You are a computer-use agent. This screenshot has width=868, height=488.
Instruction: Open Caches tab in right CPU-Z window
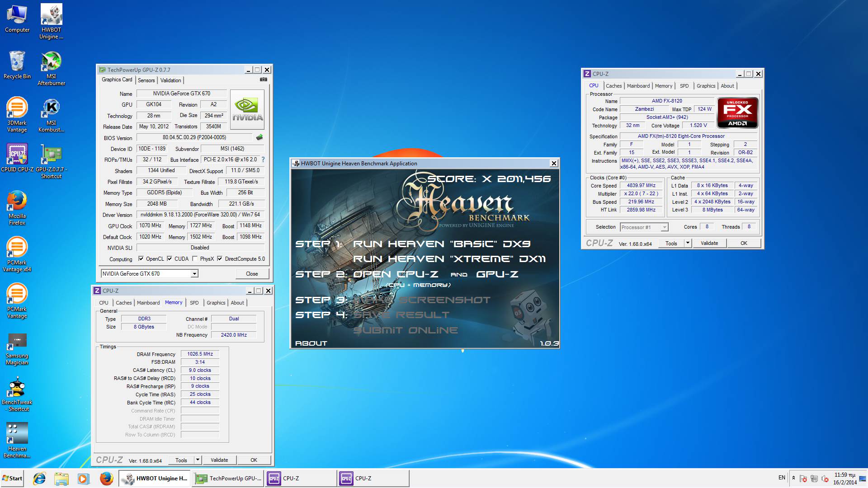pyautogui.click(x=614, y=86)
